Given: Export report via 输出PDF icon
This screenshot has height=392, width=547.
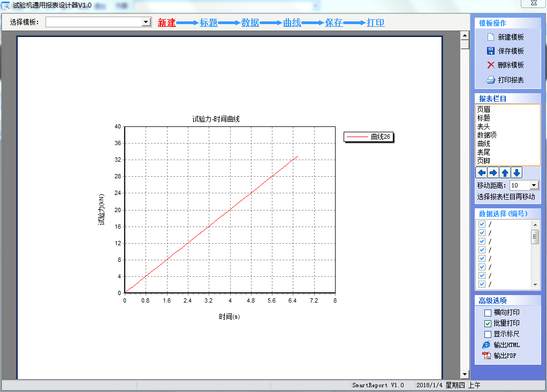Looking at the screenshot, I should pyautogui.click(x=487, y=356).
